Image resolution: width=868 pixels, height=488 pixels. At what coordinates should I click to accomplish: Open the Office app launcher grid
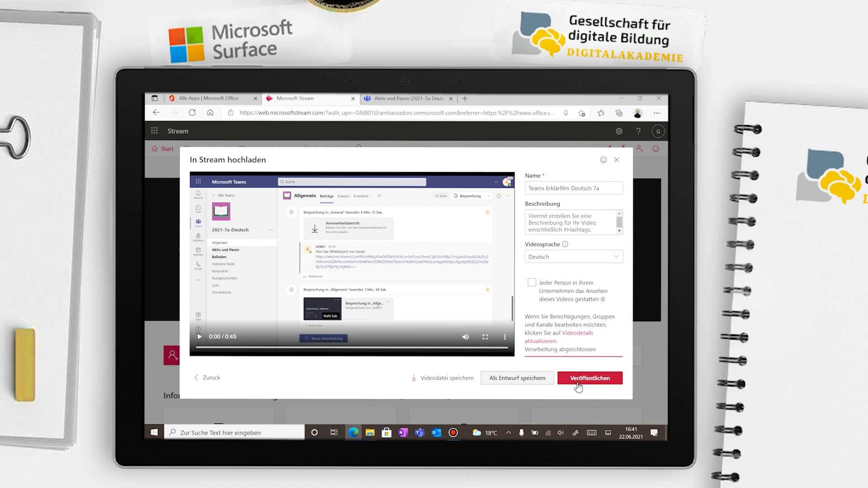click(x=154, y=131)
